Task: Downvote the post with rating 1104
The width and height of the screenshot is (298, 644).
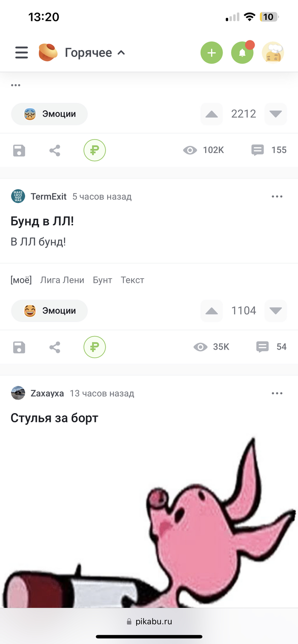Action: coord(275,311)
